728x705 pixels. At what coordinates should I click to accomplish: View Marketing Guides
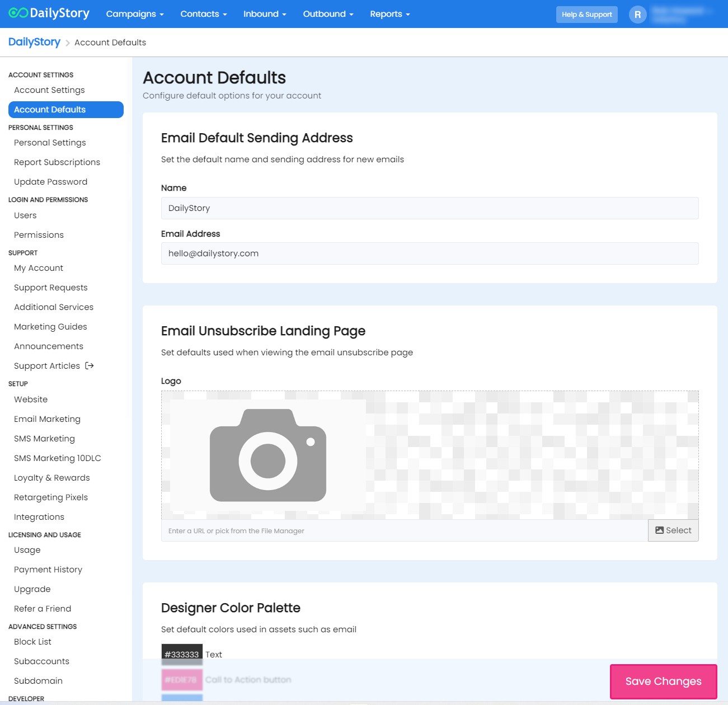coord(50,327)
